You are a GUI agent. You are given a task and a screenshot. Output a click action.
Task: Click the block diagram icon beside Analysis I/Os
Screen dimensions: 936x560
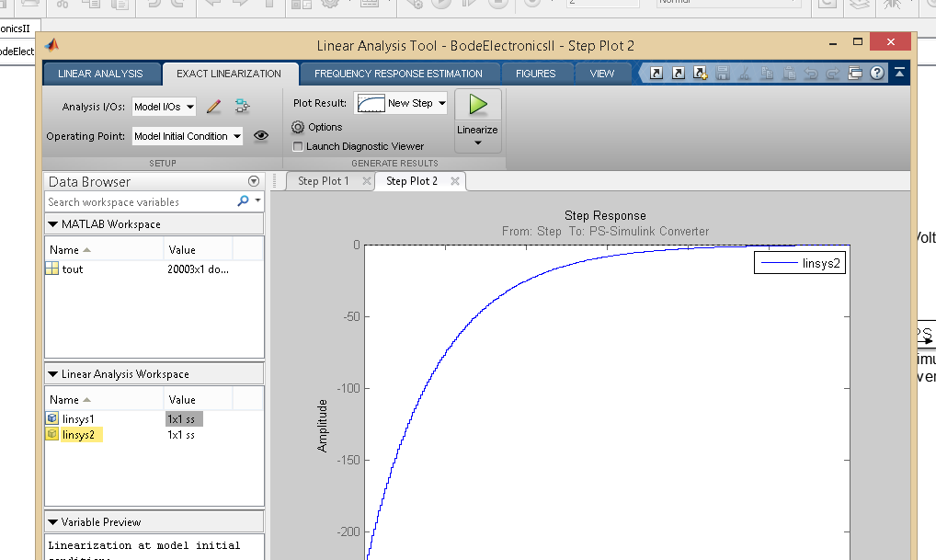click(x=241, y=107)
